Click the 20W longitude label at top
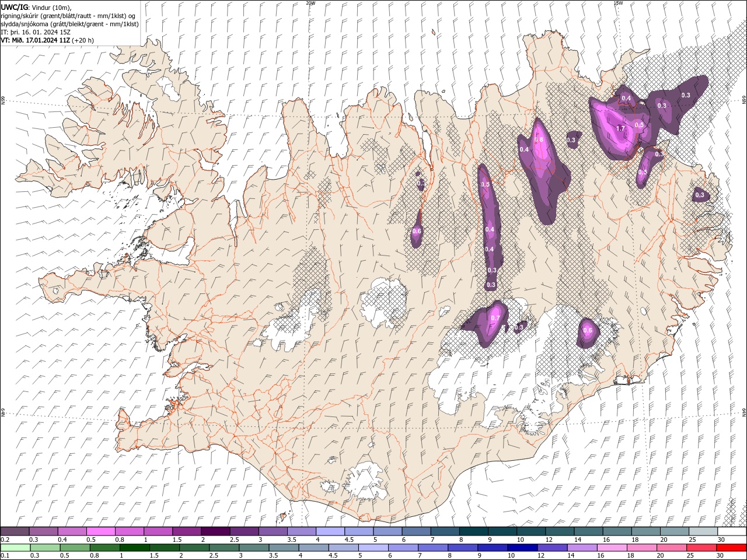The image size is (747, 560). (x=310, y=3)
